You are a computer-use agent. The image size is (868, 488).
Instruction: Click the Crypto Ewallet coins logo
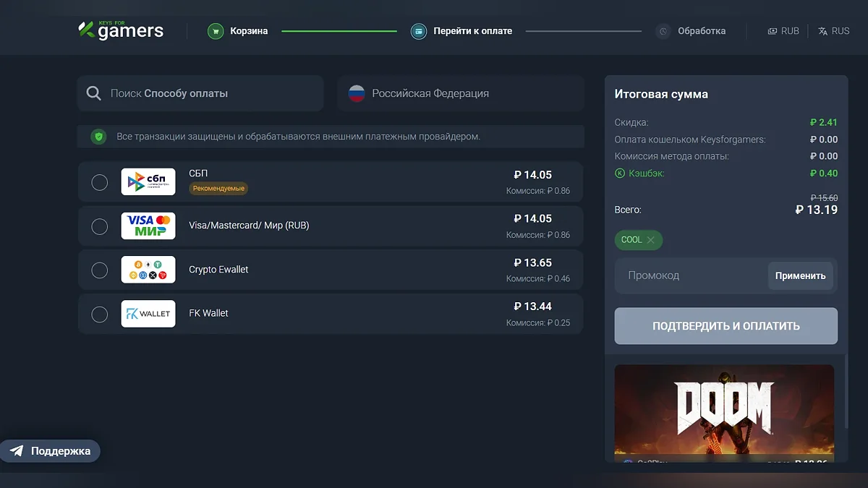148,270
